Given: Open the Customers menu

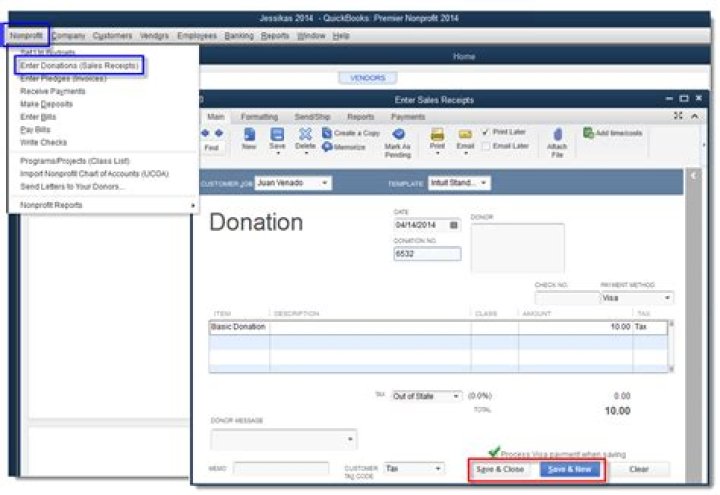Looking at the screenshot, I should pyautogui.click(x=112, y=35).
